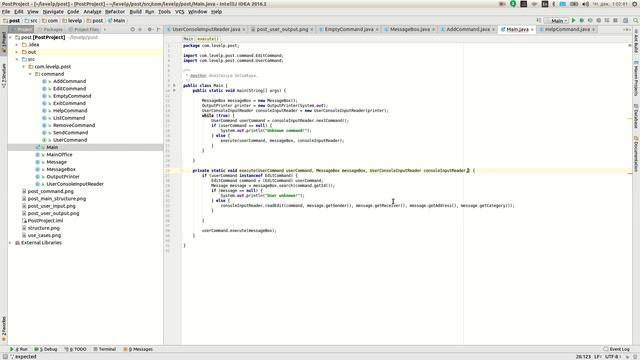
Task: Open tool windows quick access icon in status bar
Action: [x=4, y=356]
